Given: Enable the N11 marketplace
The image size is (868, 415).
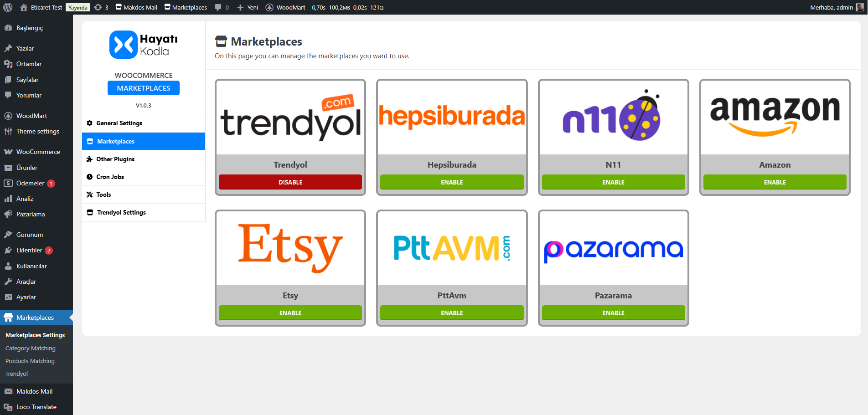Looking at the screenshot, I should point(613,182).
